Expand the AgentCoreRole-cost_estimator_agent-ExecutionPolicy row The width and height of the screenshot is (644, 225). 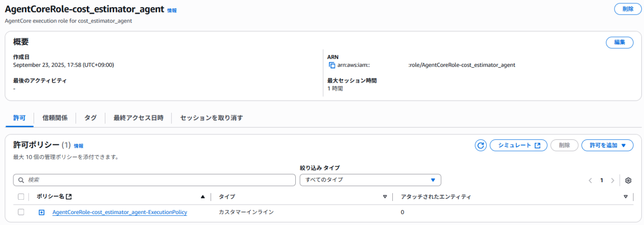tap(41, 212)
